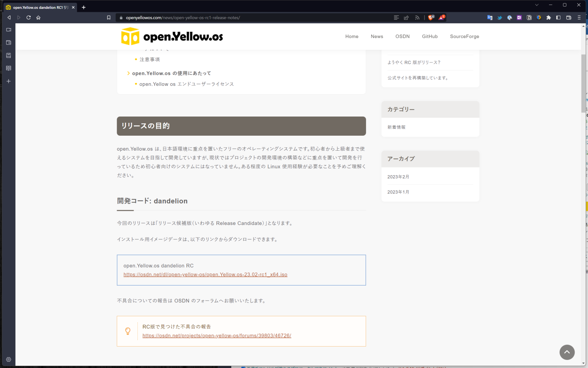Open the OSDN forum bug report link

pyautogui.click(x=217, y=335)
